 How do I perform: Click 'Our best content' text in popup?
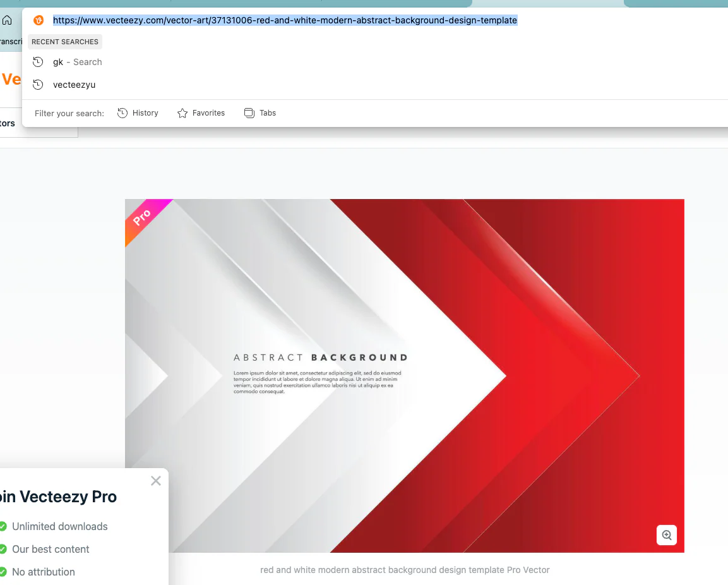click(51, 549)
